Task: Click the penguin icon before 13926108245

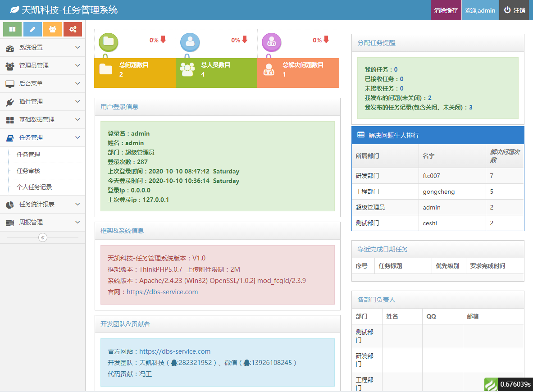Action: 247,363
